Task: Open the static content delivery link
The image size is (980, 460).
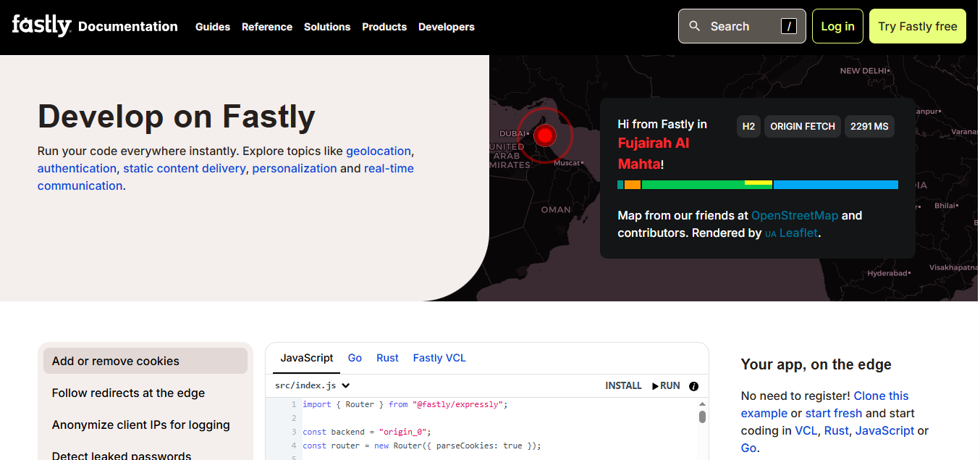Action: tap(185, 168)
